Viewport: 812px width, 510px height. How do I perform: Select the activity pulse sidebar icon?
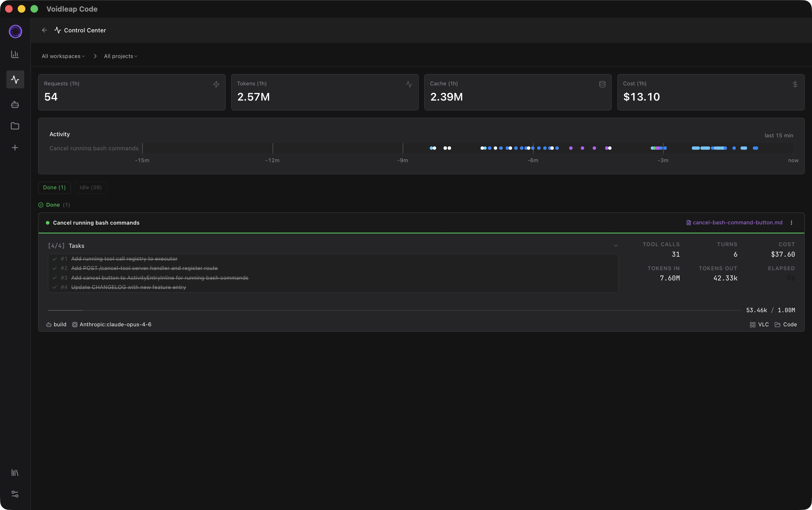click(x=15, y=80)
